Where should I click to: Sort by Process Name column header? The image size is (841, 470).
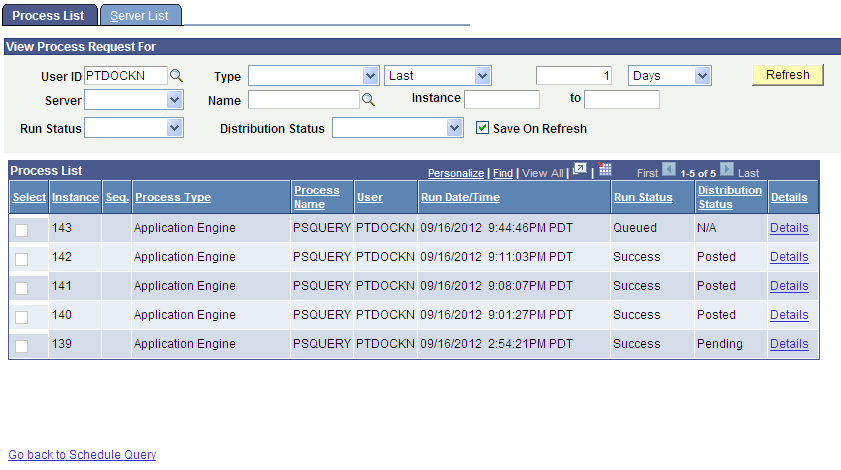pos(316,197)
